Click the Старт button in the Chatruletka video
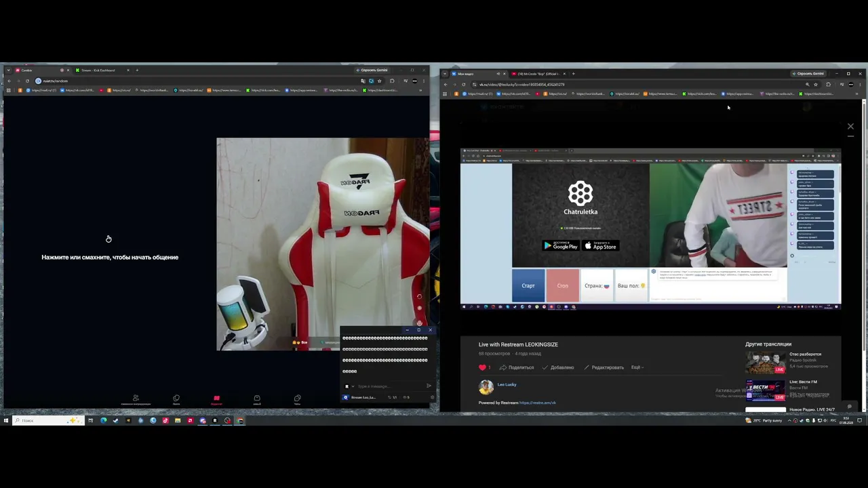The height and width of the screenshot is (488, 868). point(528,285)
